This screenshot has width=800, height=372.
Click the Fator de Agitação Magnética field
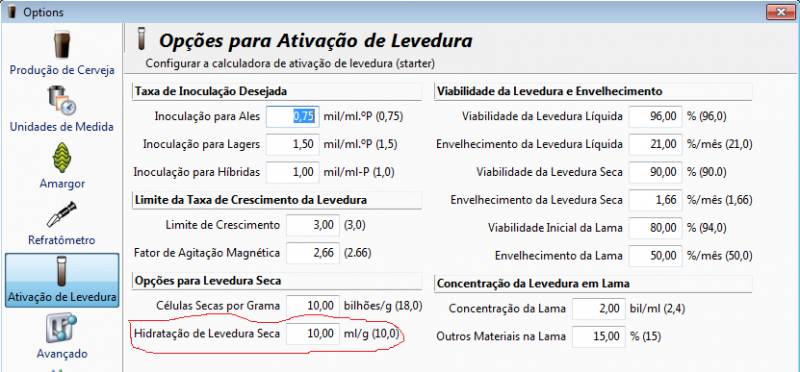point(313,253)
